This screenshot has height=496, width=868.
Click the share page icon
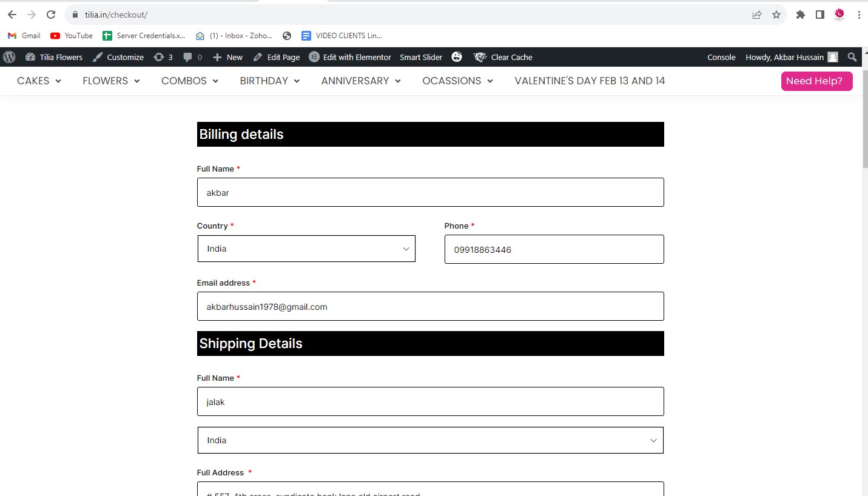(x=757, y=15)
